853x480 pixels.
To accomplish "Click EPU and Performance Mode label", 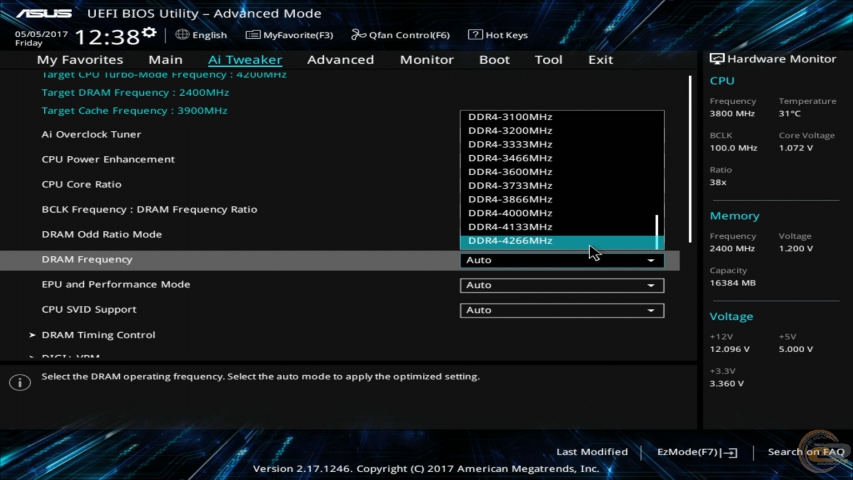I will click(x=116, y=285).
